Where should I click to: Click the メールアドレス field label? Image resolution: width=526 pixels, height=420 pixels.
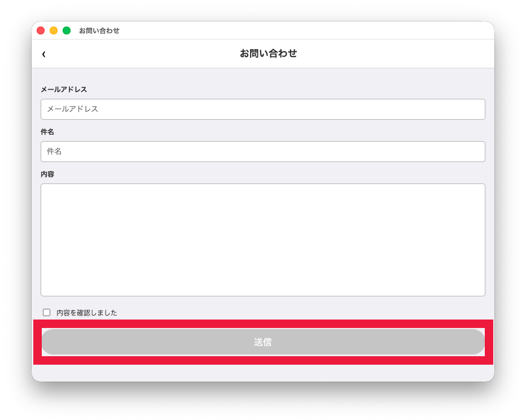64,90
